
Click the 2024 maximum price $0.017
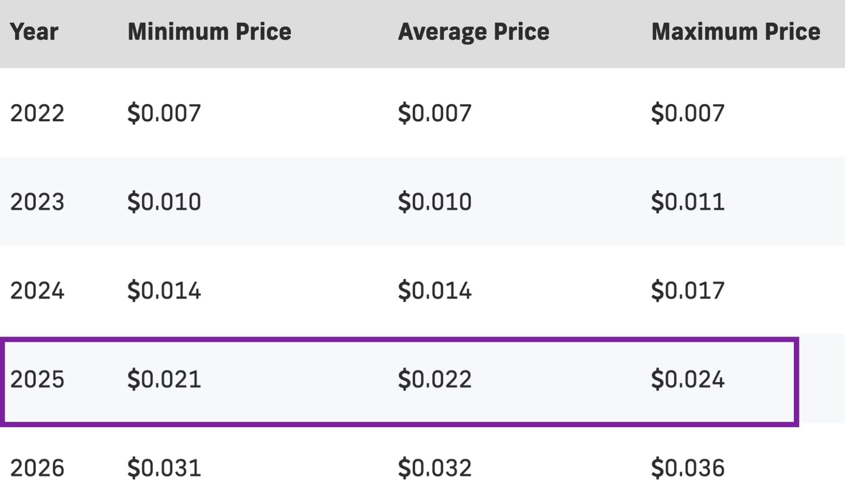[686, 290]
